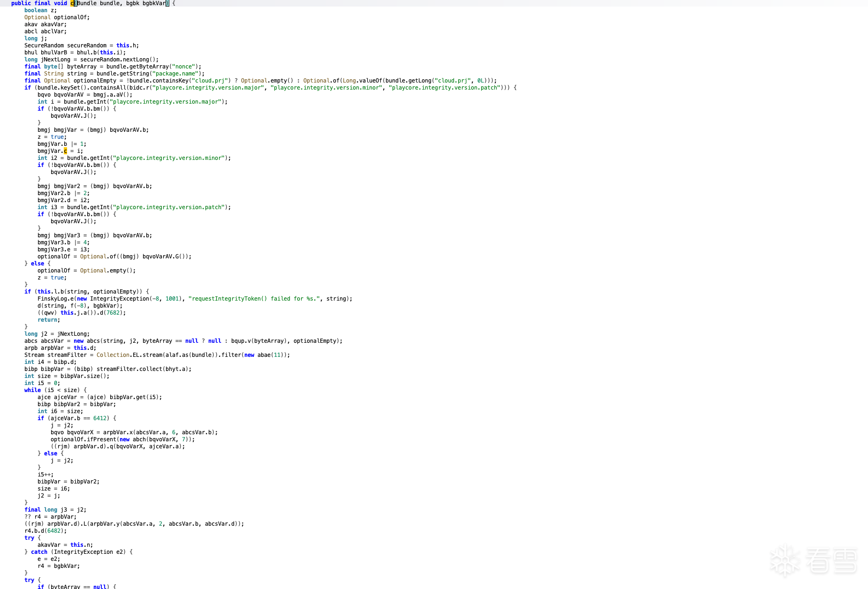Click 'd(string, f(-8), bgbkVar);' line

[x=80, y=306]
